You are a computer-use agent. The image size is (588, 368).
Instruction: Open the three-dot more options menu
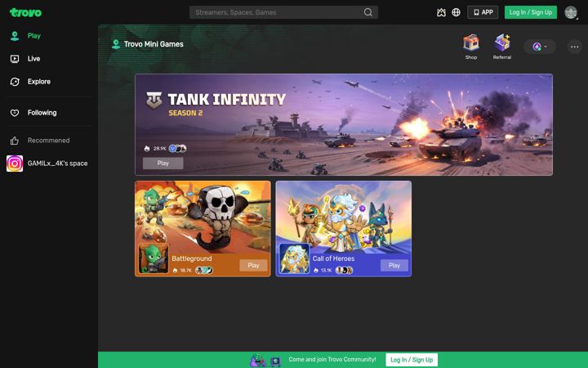click(574, 47)
